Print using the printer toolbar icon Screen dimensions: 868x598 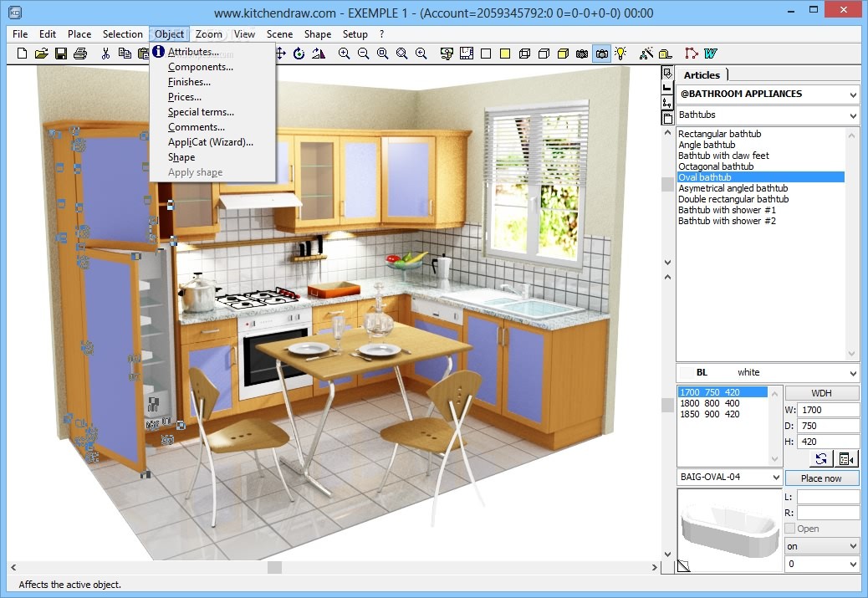[80, 54]
